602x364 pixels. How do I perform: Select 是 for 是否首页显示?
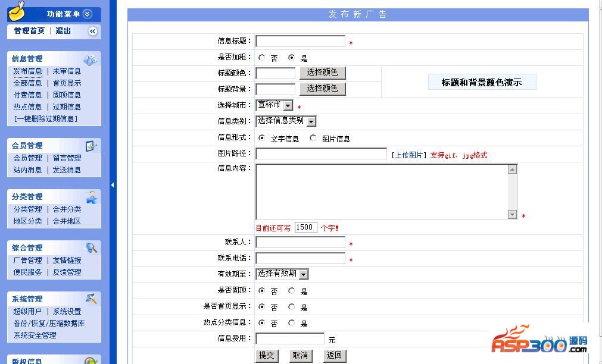(291, 307)
